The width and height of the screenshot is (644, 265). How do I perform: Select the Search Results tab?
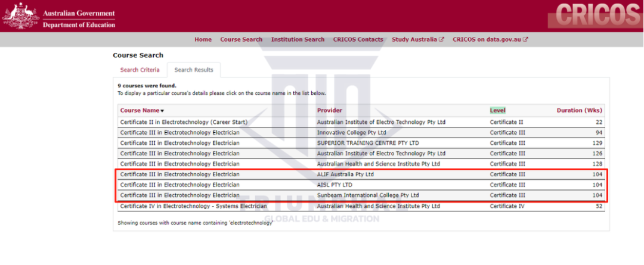point(194,70)
